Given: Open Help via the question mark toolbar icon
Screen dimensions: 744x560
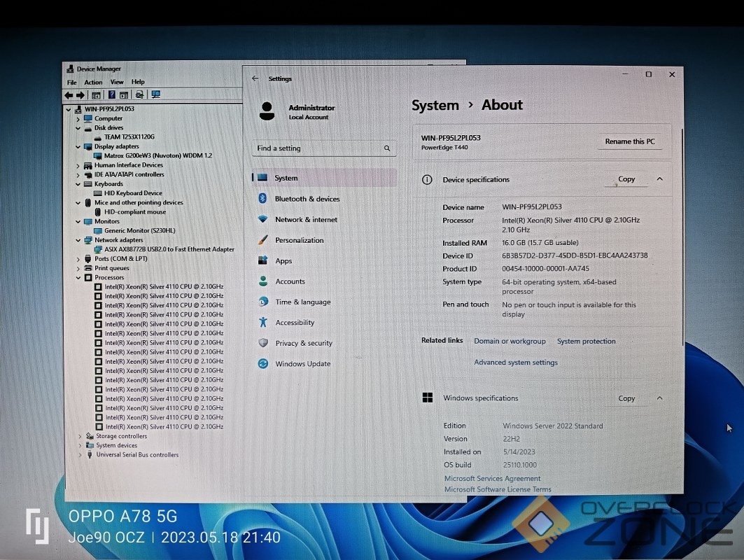Looking at the screenshot, I should point(112,95).
